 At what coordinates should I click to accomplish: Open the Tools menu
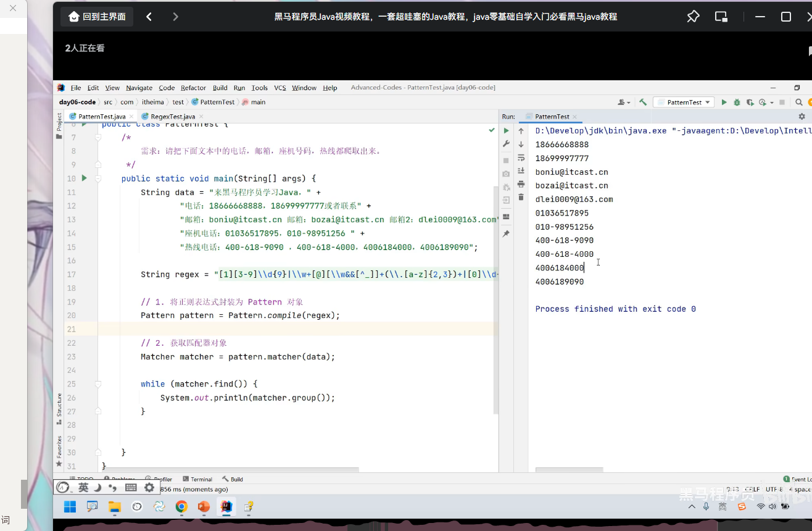pos(260,88)
